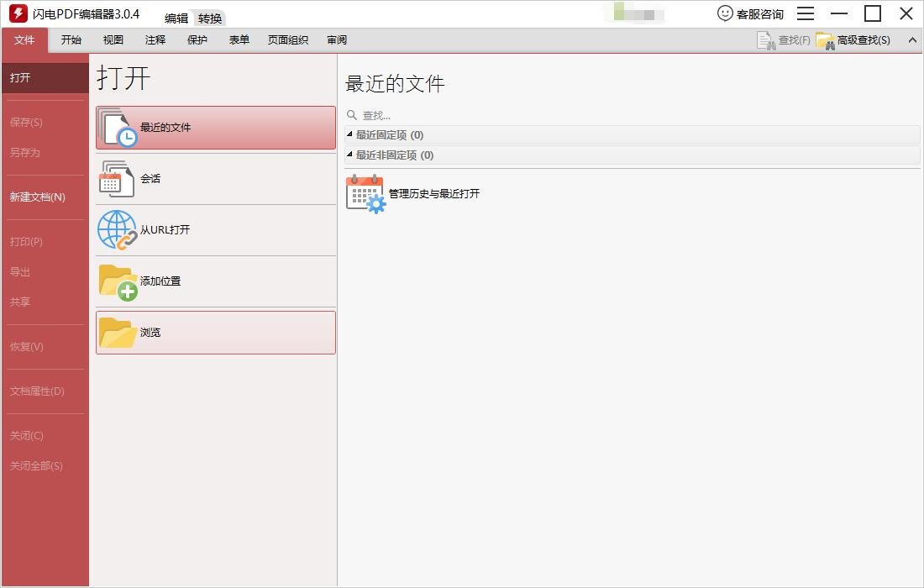Image resolution: width=924 pixels, height=588 pixels.
Task: Select the 会话 (Session) icon
Action: [x=115, y=178]
